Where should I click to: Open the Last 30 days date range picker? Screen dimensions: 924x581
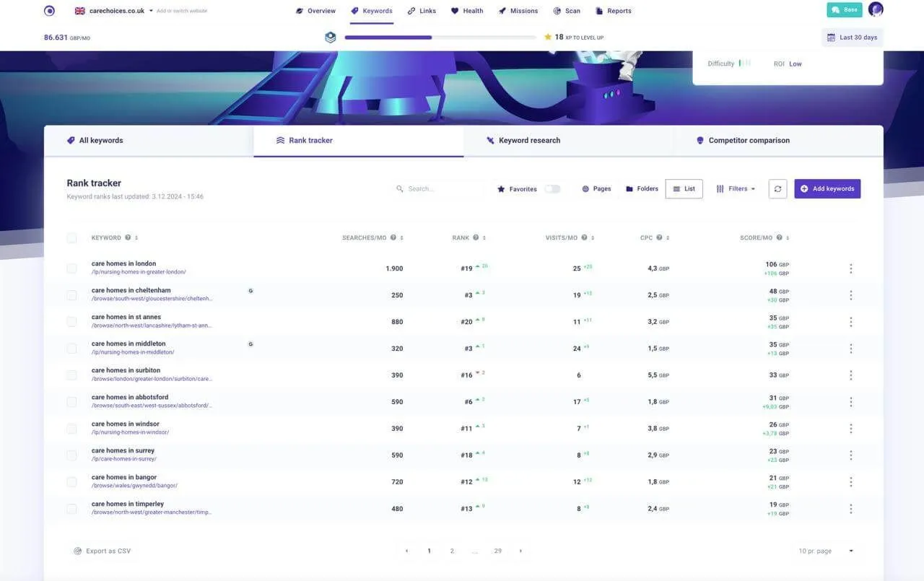click(x=852, y=38)
